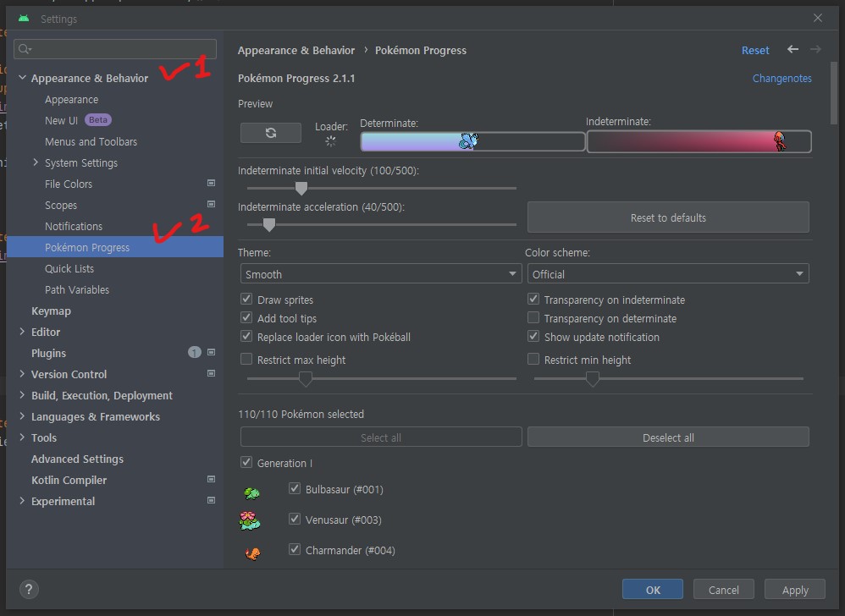Click project-level icon beside File Colors
845x616 pixels.
tap(212, 183)
